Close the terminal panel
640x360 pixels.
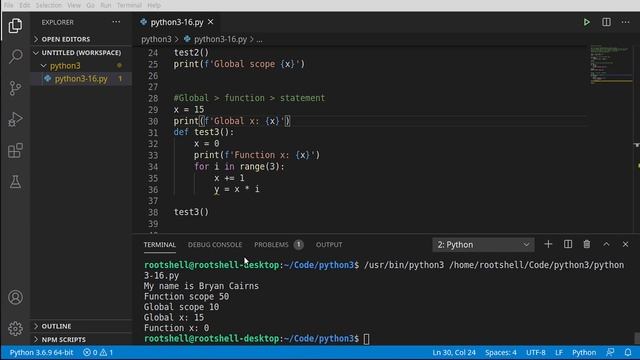coord(625,244)
